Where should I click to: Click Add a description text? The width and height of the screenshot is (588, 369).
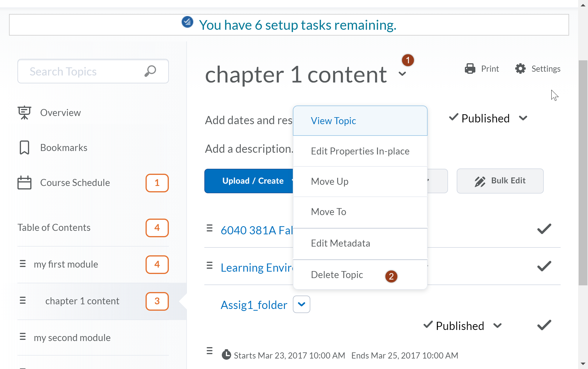tap(249, 149)
